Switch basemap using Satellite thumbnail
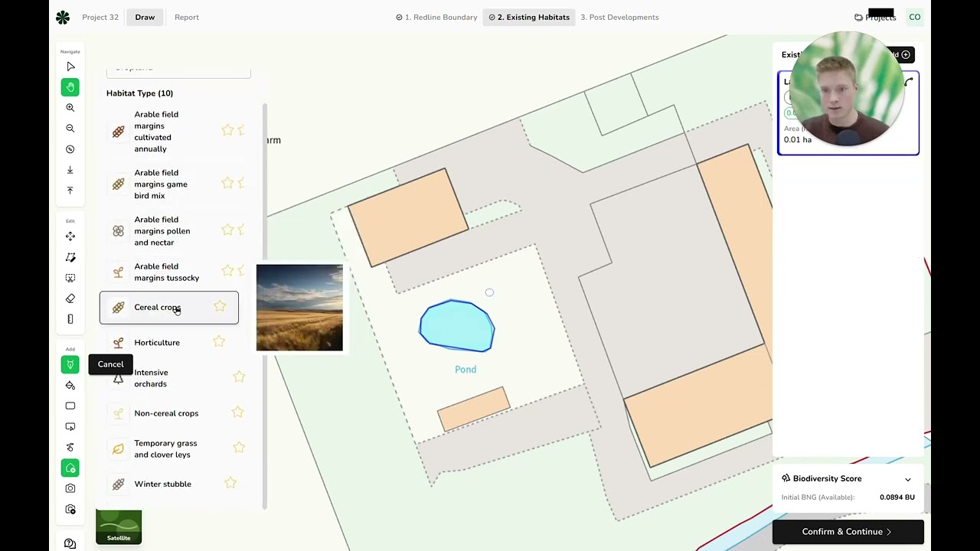The image size is (980, 551). pos(119,527)
